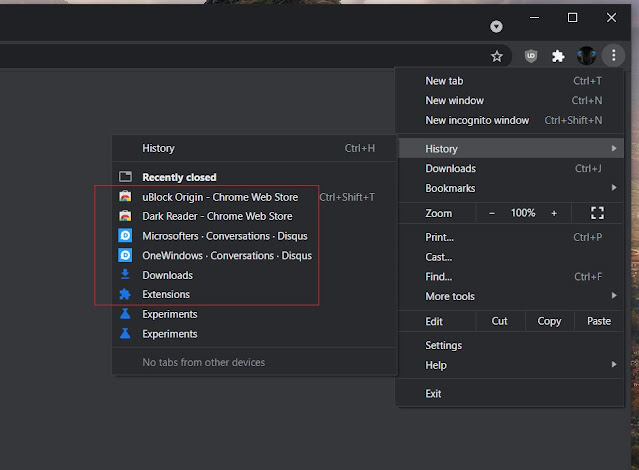The image size is (639, 470).
Task: Click the Cut button
Action: (499, 321)
